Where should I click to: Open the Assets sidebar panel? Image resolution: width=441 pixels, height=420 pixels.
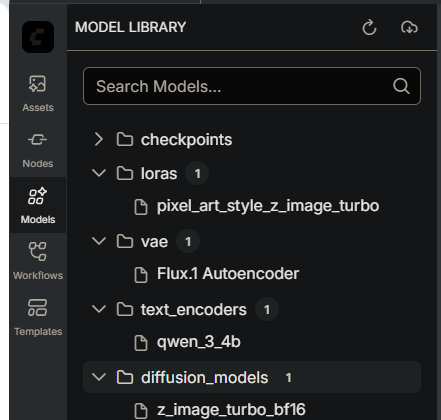pyautogui.click(x=38, y=93)
